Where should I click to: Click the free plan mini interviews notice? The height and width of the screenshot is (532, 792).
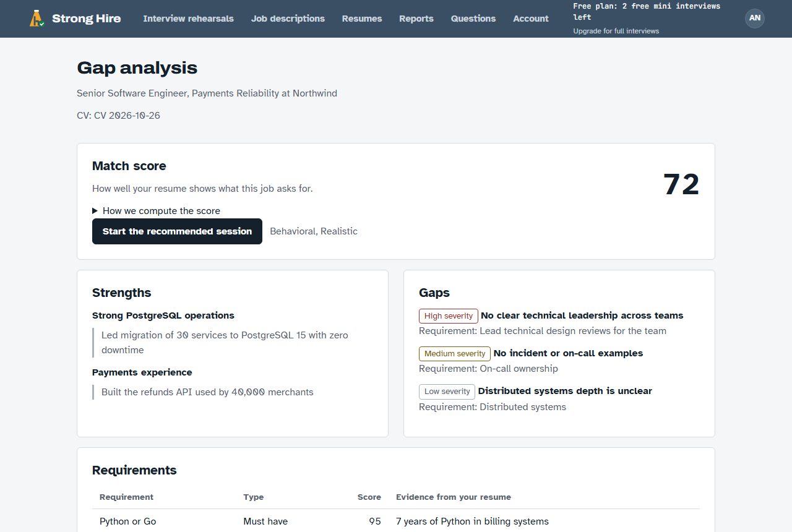pos(647,12)
